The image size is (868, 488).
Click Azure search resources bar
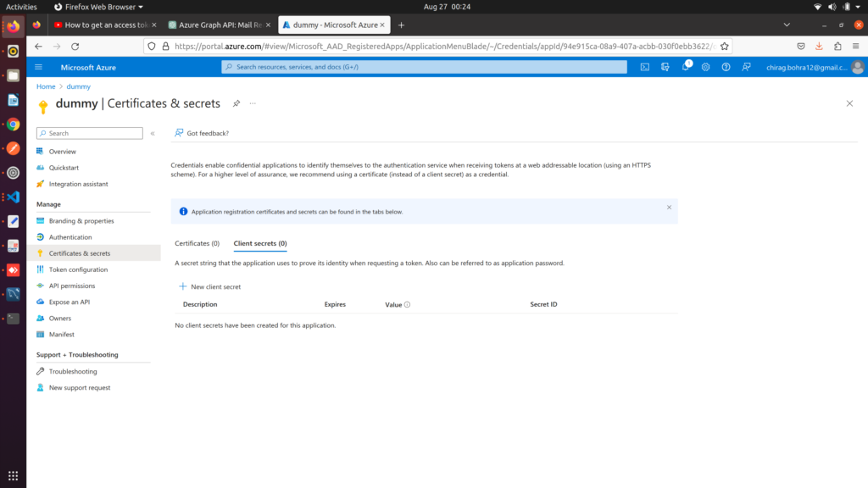(424, 67)
